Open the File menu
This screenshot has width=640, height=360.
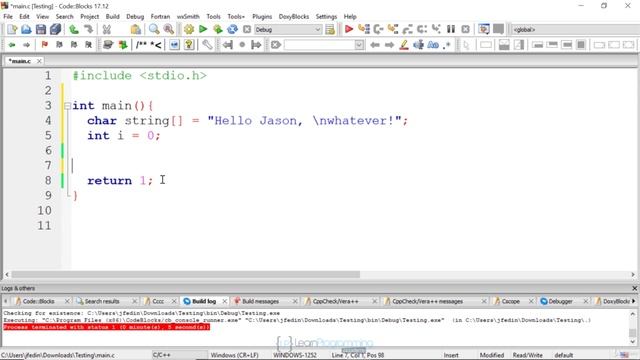point(8,17)
